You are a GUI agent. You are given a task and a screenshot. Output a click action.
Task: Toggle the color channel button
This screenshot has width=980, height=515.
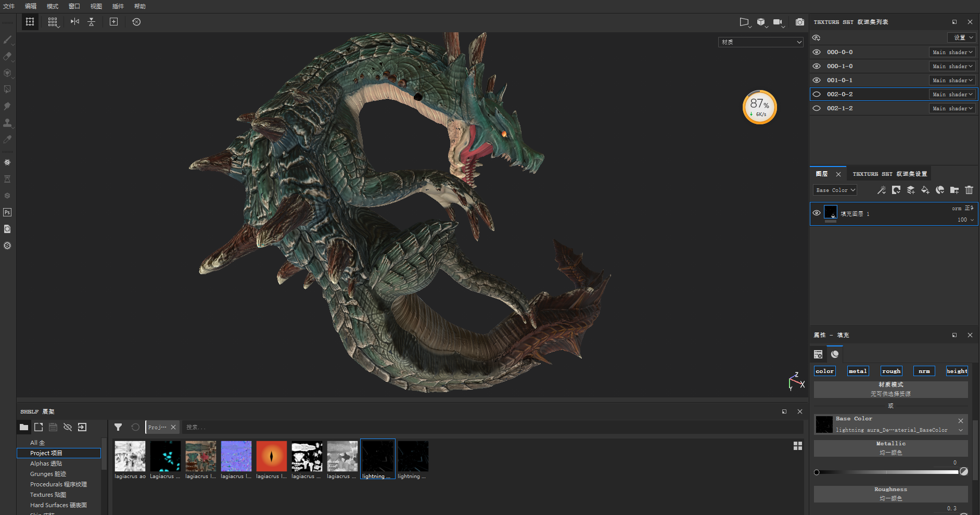point(825,371)
